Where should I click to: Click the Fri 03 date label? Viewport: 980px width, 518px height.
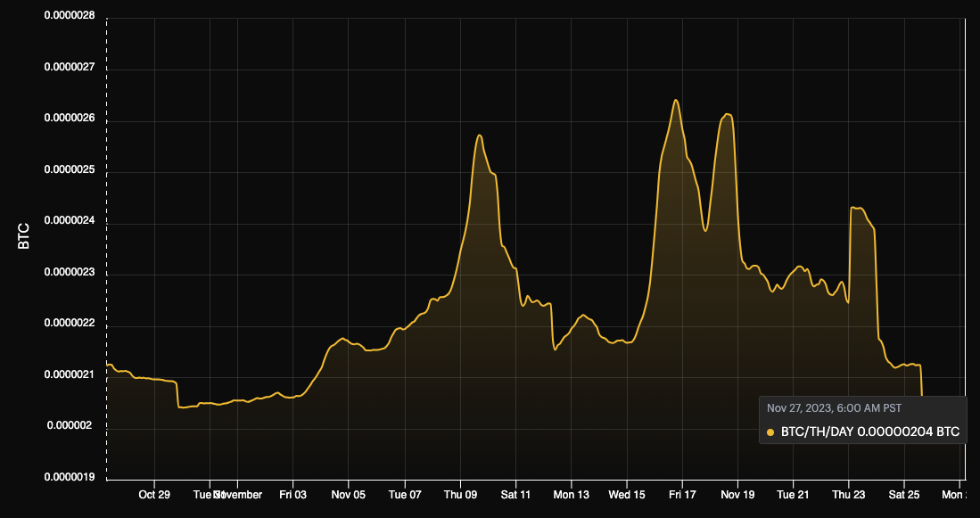coord(293,495)
